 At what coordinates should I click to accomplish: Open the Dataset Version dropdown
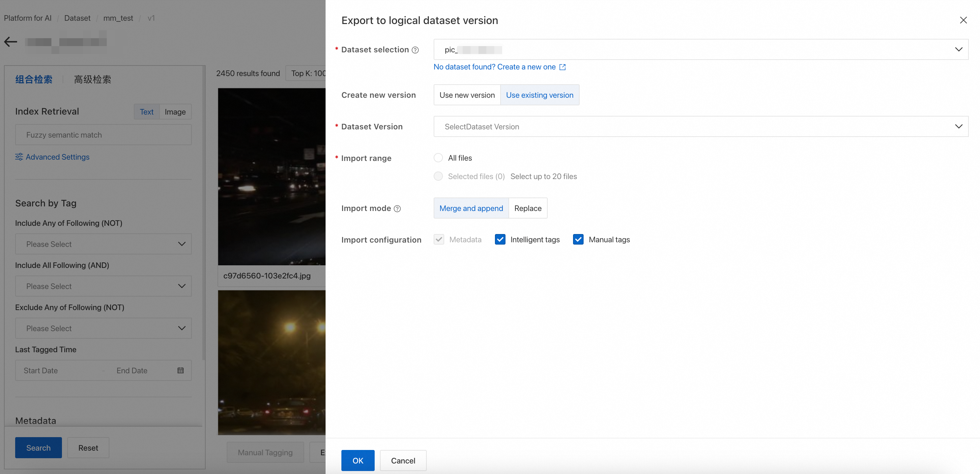pyautogui.click(x=700, y=127)
